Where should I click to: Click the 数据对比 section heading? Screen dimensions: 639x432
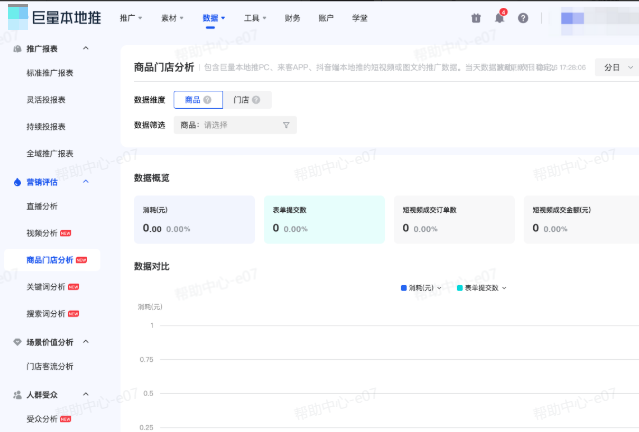[x=152, y=267]
